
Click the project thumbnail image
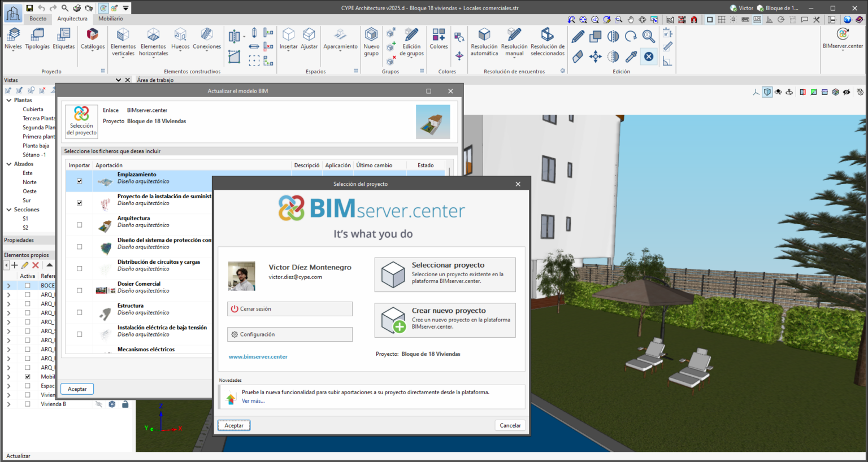click(433, 121)
